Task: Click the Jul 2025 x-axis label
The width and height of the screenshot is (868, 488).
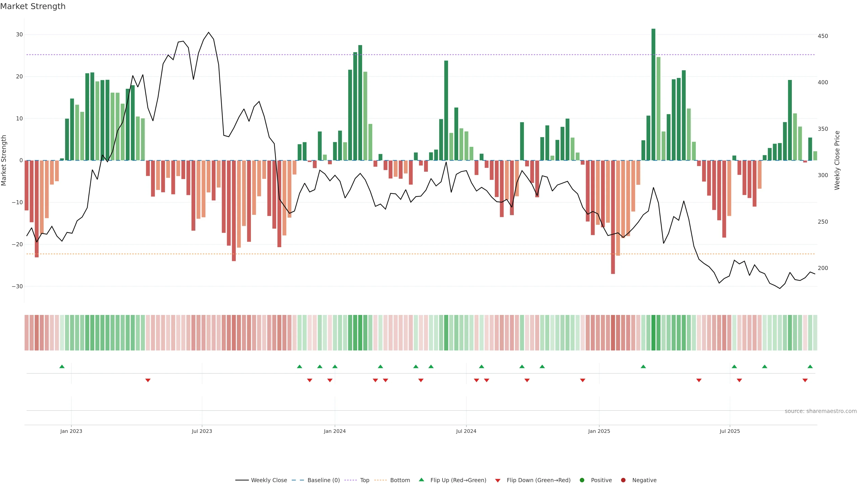Action: tap(729, 431)
